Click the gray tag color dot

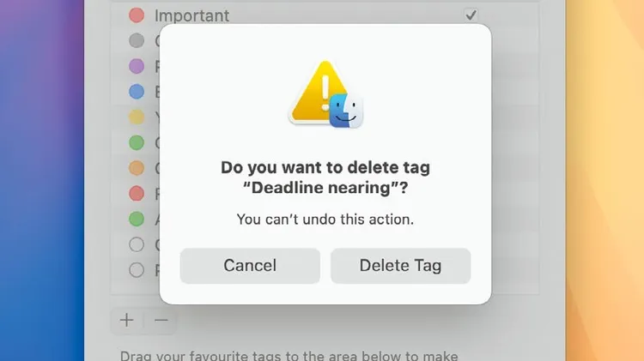point(137,40)
